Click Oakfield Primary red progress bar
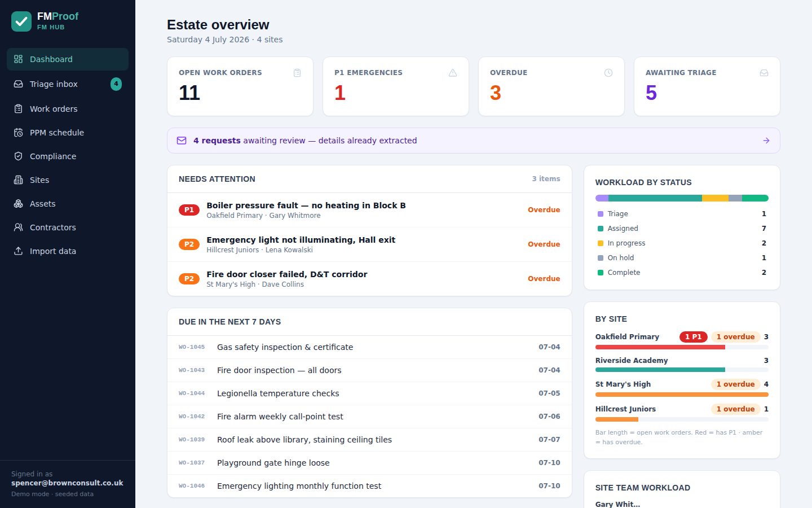Image resolution: width=812 pixels, height=508 pixels. coord(660,348)
